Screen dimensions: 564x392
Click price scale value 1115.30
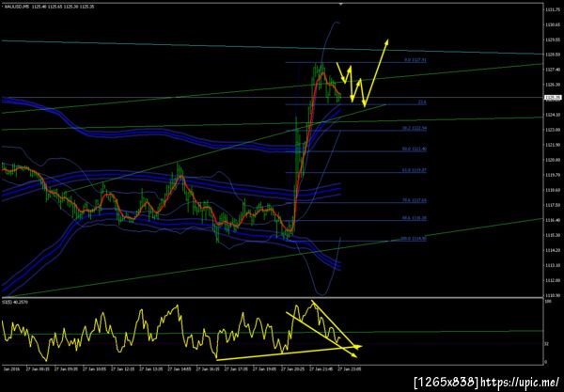click(553, 235)
